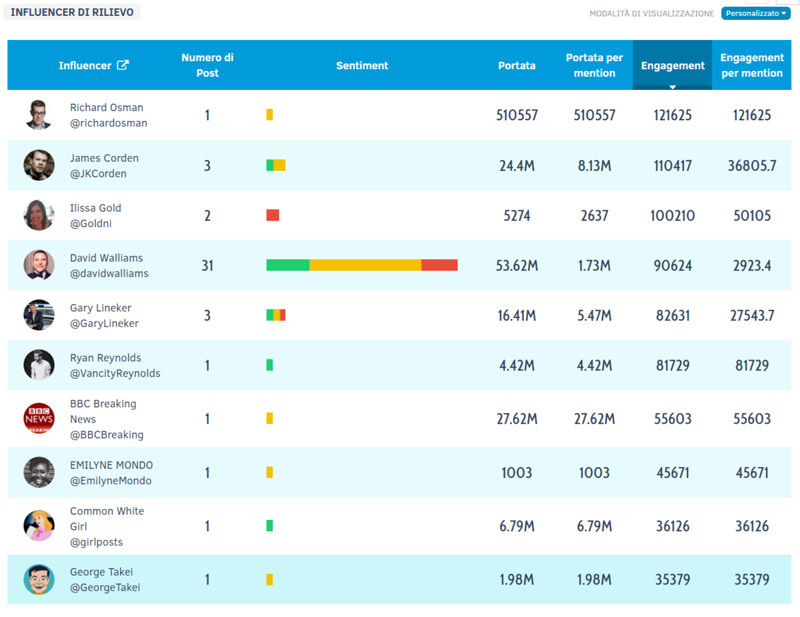This screenshot has height=617, width=800.
Task: Toggle the Engagement sort direction arrow
Action: pyautogui.click(x=672, y=87)
